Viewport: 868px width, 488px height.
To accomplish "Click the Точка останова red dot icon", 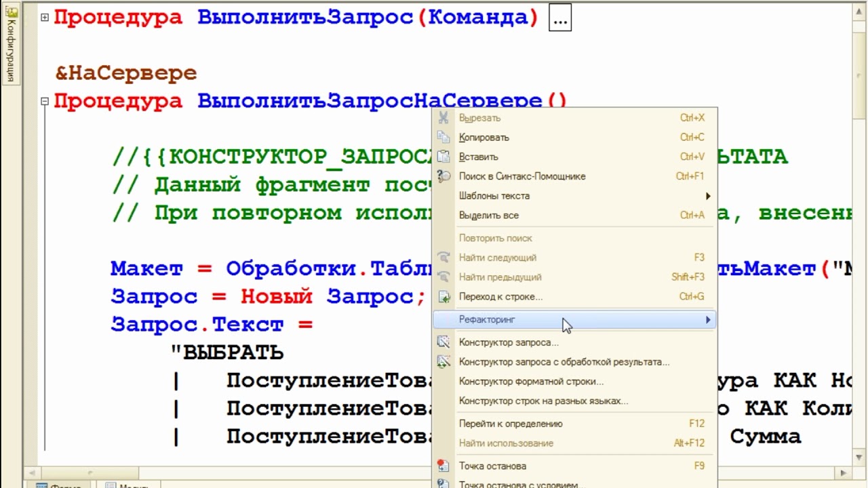I will click(x=443, y=466).
